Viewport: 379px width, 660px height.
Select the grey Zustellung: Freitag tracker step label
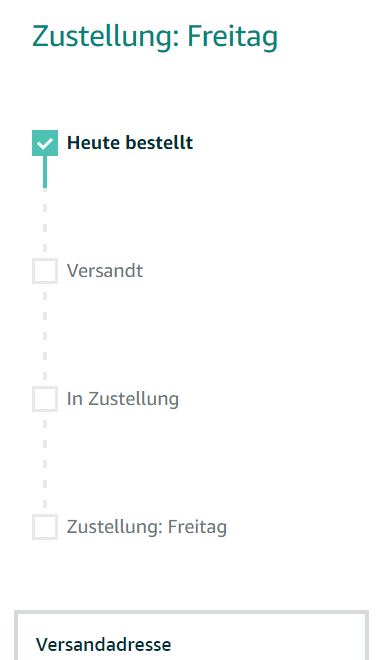tap(147, 527)
